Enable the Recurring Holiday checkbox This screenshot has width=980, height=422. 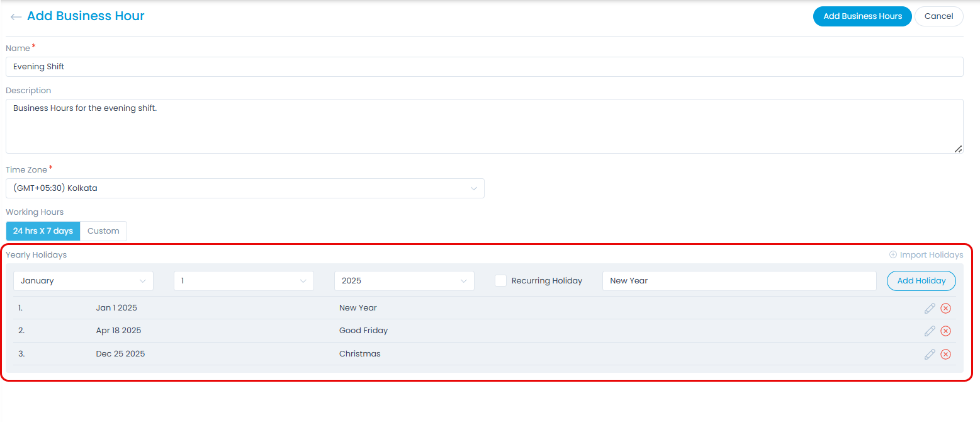coord(500,280)
